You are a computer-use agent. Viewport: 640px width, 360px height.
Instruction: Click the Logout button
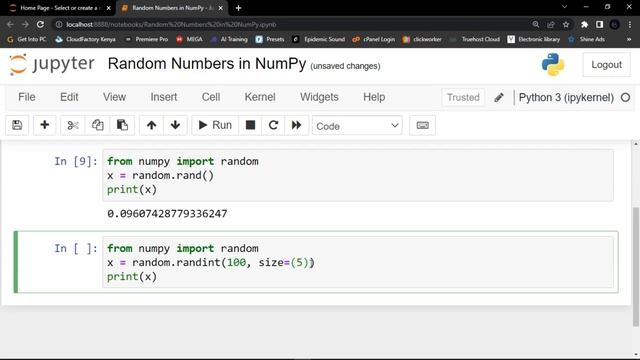pos(606,64)
